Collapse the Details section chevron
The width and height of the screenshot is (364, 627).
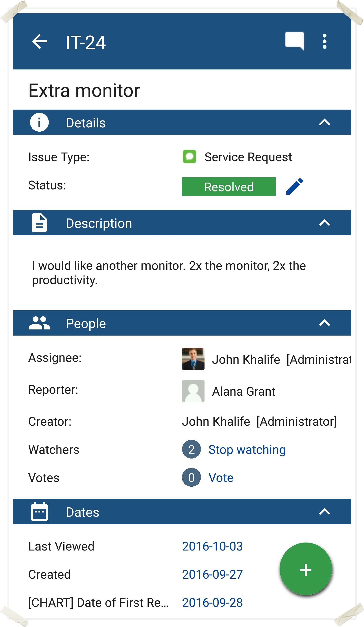point(324,122)
